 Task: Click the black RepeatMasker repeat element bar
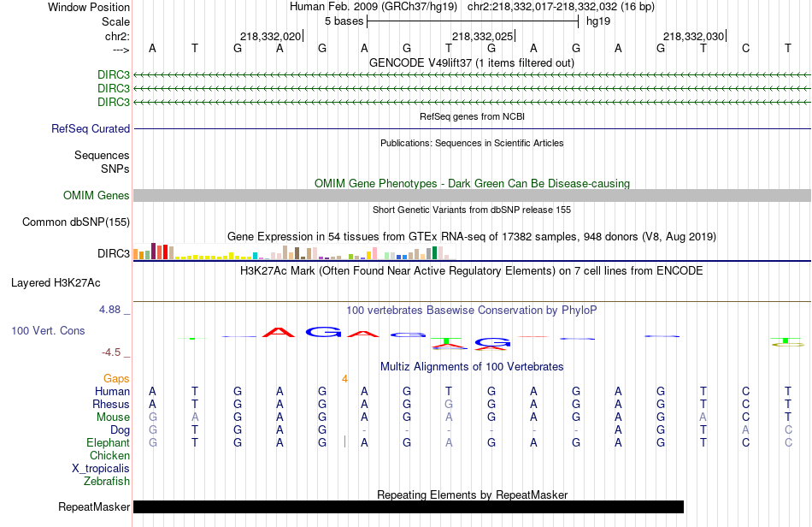[409, 506]
